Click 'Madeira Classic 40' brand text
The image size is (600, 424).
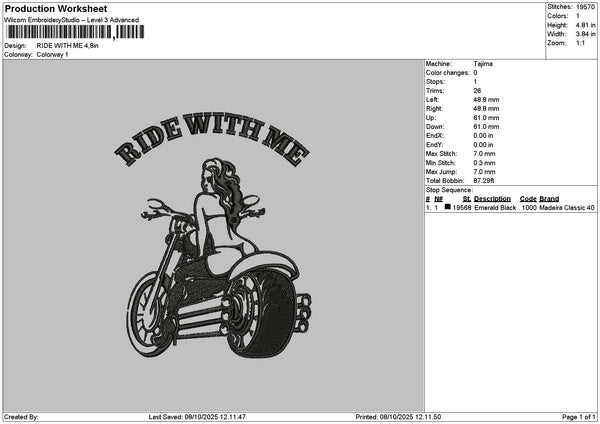coord(567,208)
